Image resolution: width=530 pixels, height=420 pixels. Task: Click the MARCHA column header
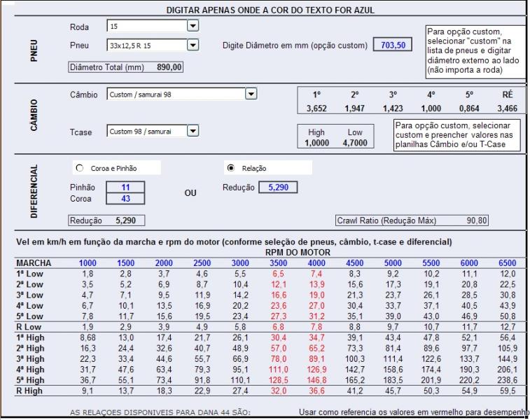34,263
